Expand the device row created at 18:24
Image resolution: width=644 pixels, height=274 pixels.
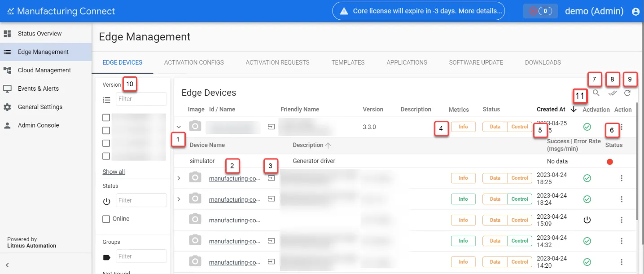pos(179,199)
